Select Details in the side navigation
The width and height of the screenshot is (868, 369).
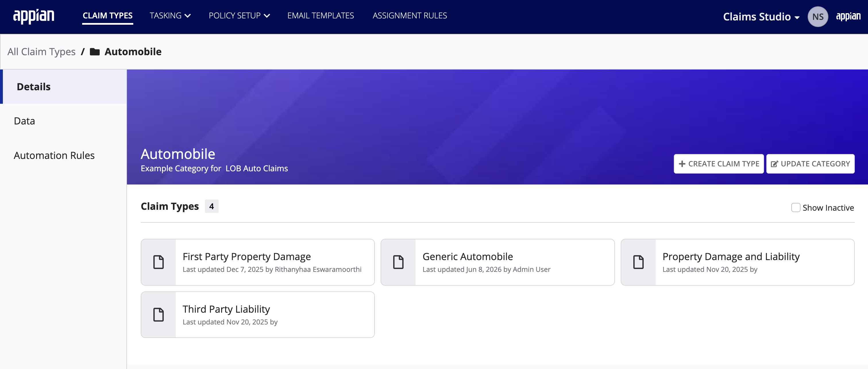(64, 87)
